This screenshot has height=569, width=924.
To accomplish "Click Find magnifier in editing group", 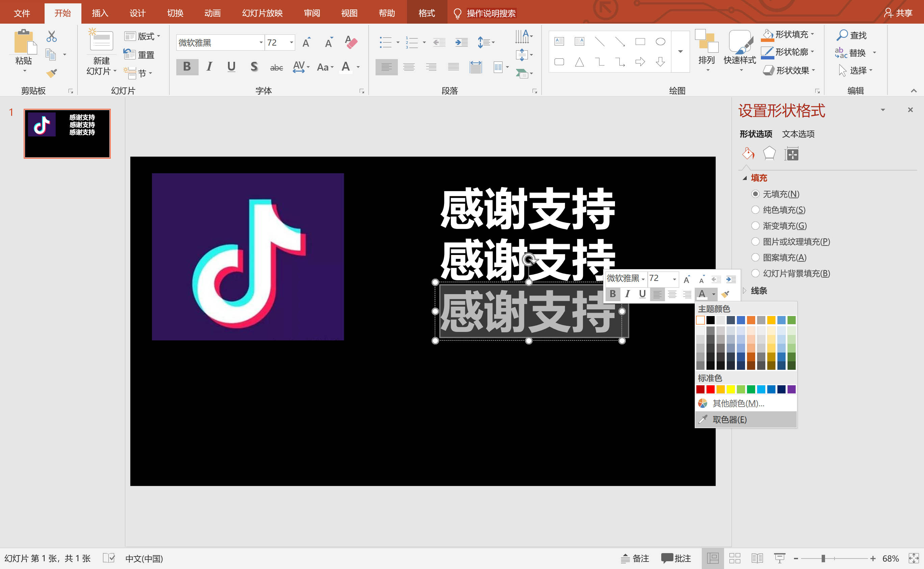I will click(x=851, y=35).
